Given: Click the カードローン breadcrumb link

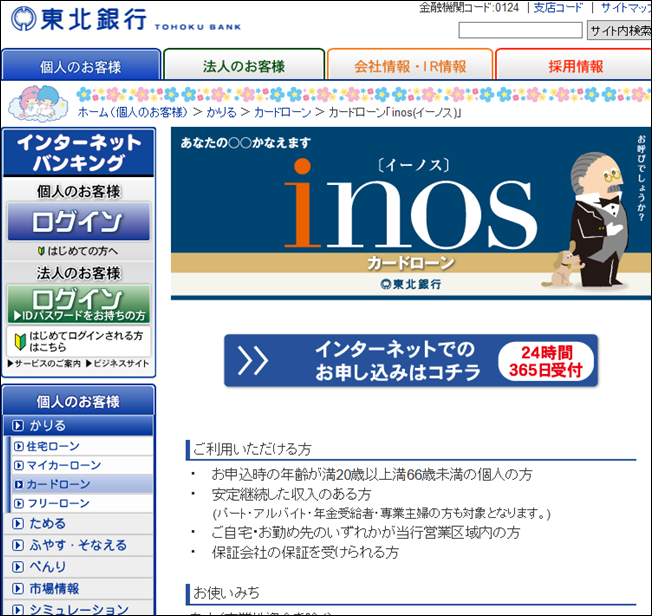Looking at the screenshot, I should [282, 112].
